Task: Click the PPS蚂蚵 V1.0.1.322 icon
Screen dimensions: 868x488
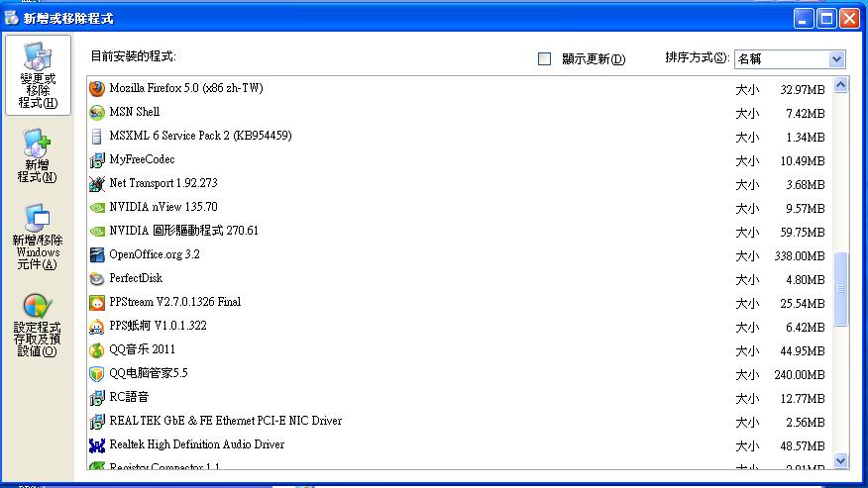Action: click(97, 327)
